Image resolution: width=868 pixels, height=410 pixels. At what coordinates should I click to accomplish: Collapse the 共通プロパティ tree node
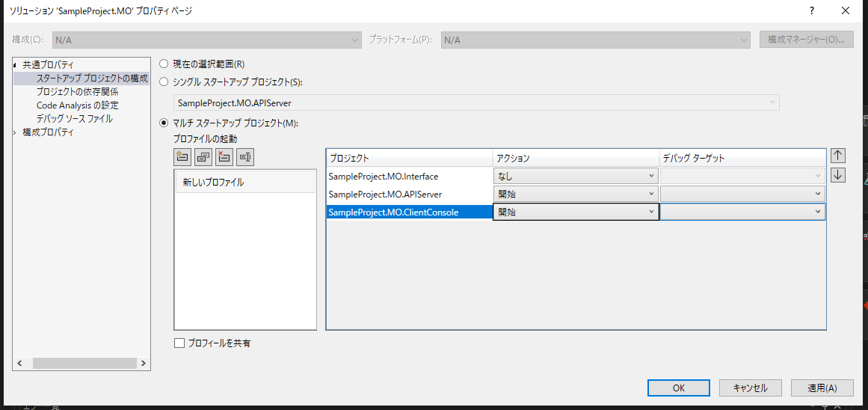pos(15,65)
